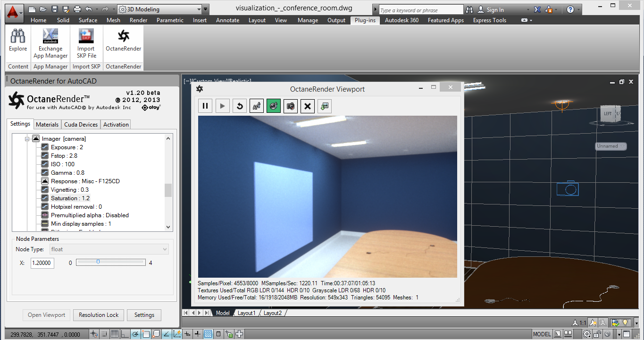The width and height of the screenshot is (644, 340).
Task: Toggle Transparency display in the status bar
Action: [208, 334]
